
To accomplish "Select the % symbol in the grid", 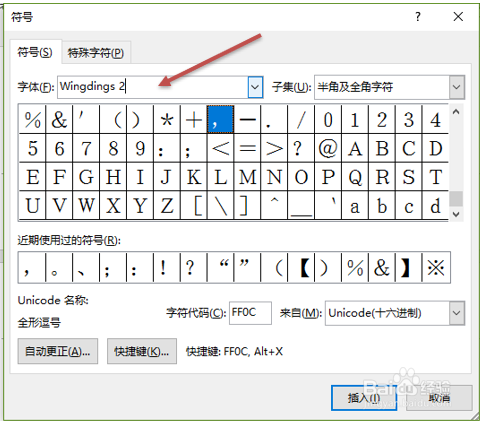I will 33,120.
